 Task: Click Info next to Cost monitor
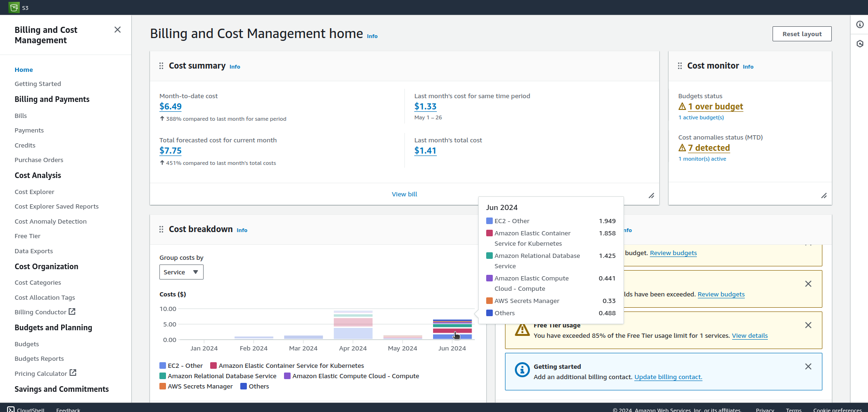click(x=748, y=67)
